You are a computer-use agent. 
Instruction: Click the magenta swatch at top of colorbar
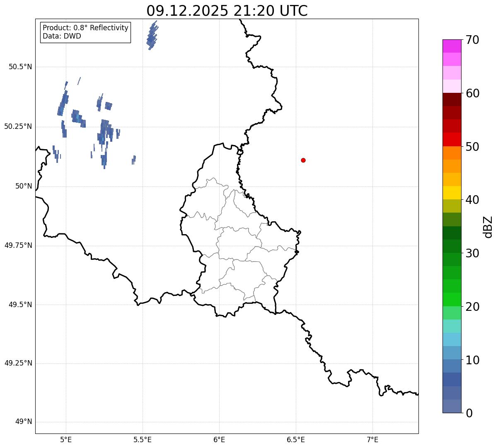[x=452, y=46]
